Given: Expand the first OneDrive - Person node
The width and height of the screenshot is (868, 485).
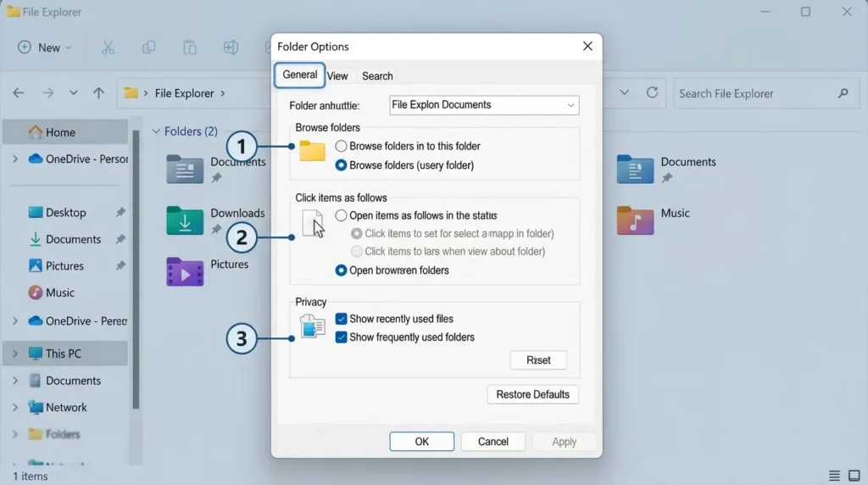Looking at the screenshot, I should point(15,159).
